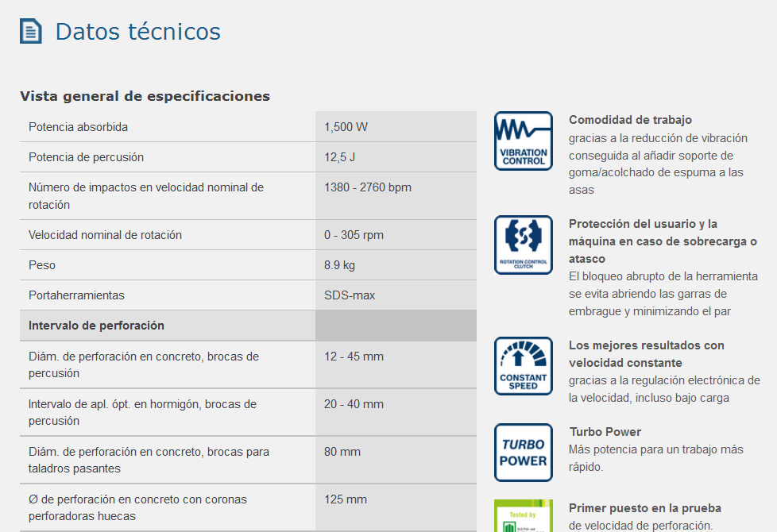The height and width of the screenshot is (532, 777).
Task: Click the green Tested by badge
Action: click(523, 516)
